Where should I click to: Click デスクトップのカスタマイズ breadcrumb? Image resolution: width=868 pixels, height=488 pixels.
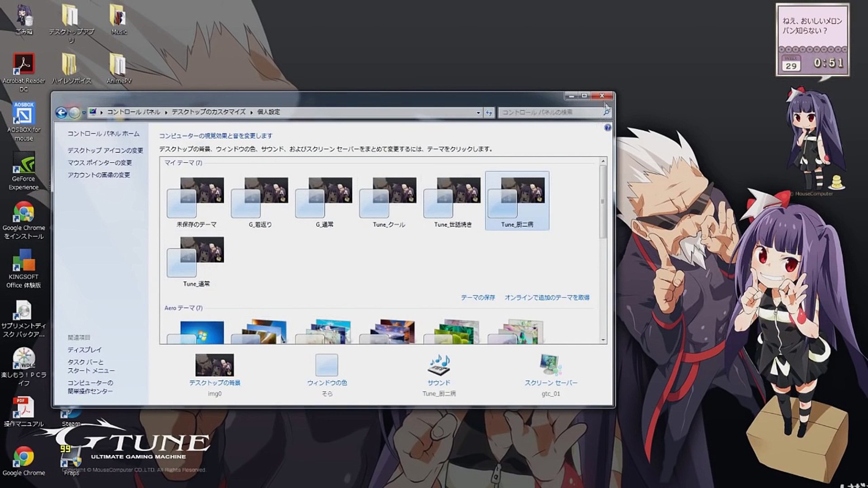(x=208, y=112)
